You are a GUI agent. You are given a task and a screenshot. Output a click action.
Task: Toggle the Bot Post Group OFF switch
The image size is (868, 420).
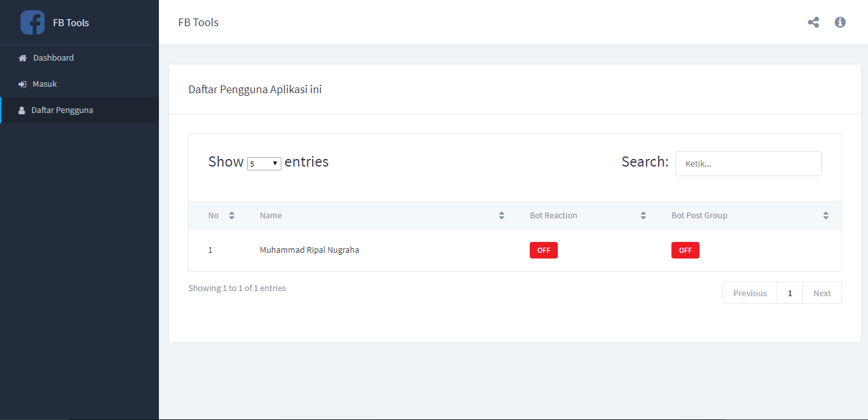pyautogui.click(x=685, y=250)
